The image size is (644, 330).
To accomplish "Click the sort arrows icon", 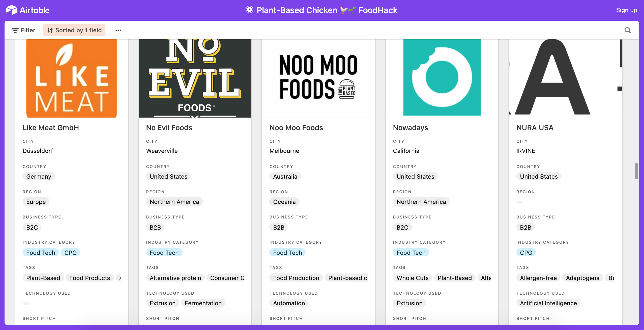I will [50, 30].
